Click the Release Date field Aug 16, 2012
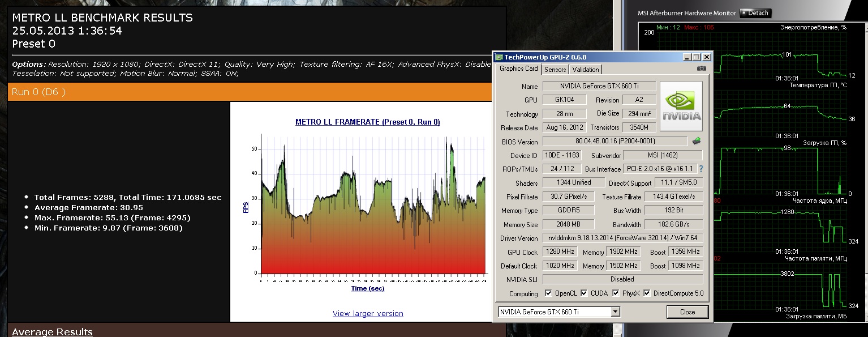Viewport: 868px width, 337px height. point(564,127)
